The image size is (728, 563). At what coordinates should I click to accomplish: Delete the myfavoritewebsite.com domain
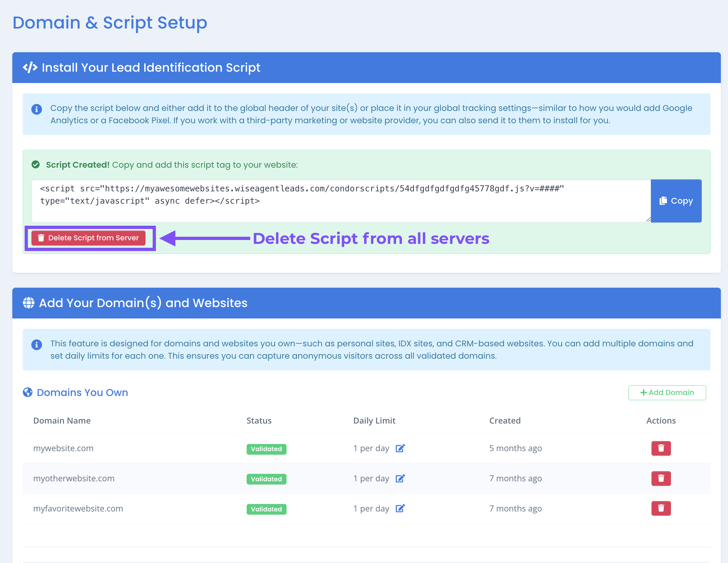(661, 508)
